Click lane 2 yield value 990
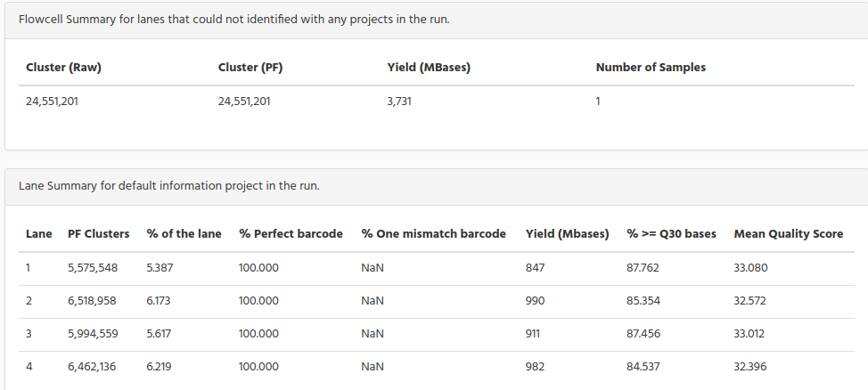This screenshot has width=868, height=390. coord(535,301)
